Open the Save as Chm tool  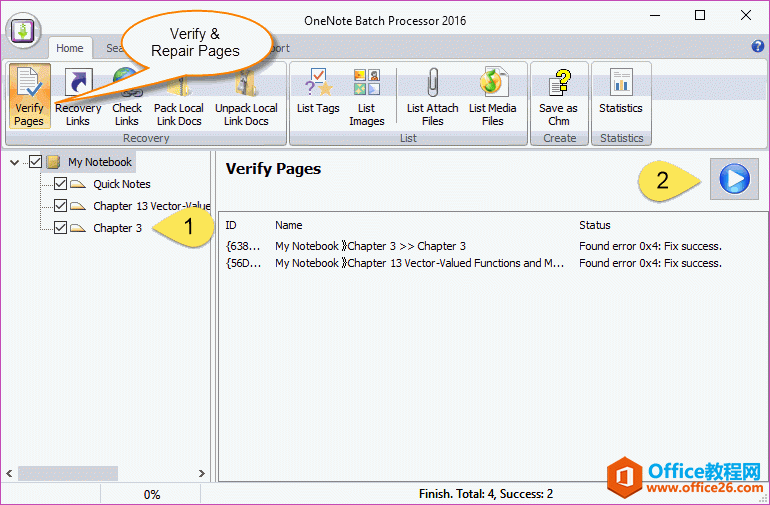558,97
